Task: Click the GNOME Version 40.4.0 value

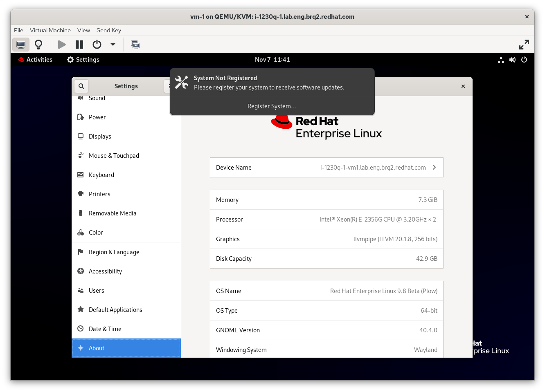Action: [x=428, y=330]
